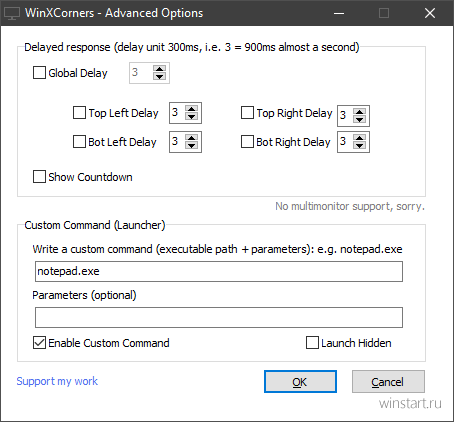The image size is (454, 422).
Task: Decrease the Top Right Delay value
Action: coord(360,119)
